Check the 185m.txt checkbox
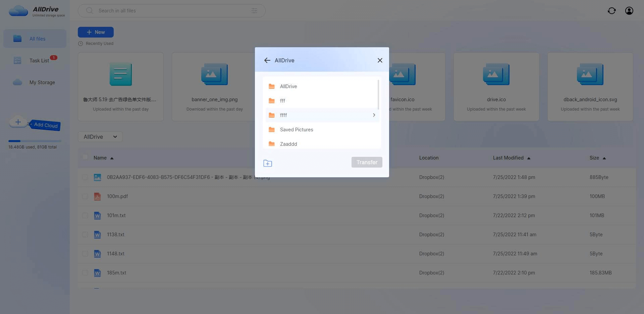 (x=85, y=273)
